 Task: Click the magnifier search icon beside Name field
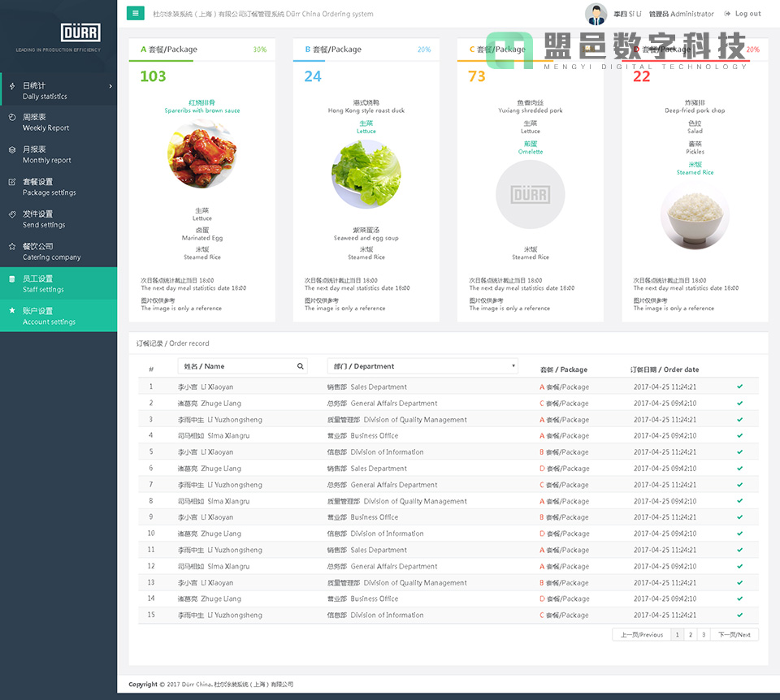click(299, 366)
